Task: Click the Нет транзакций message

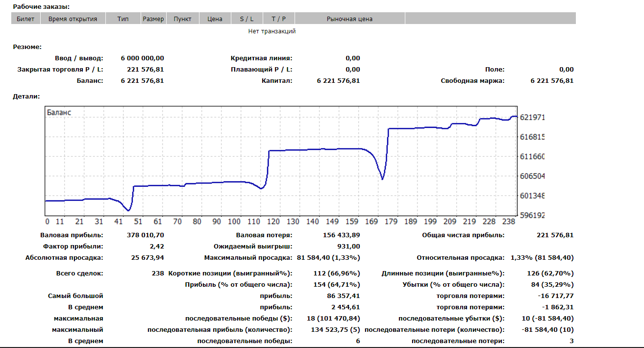Action: pos(272,31)
